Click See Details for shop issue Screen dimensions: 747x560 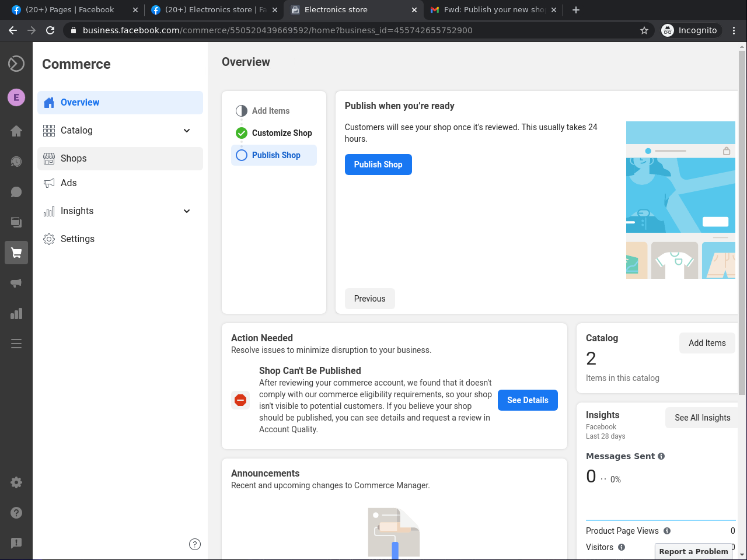[528, 400]
